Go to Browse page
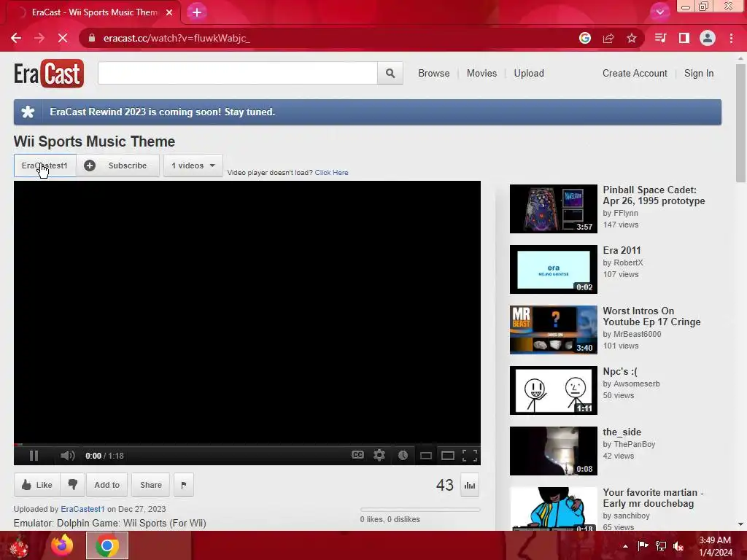This screenshot has height=560, width=747. tap(434, 74)
